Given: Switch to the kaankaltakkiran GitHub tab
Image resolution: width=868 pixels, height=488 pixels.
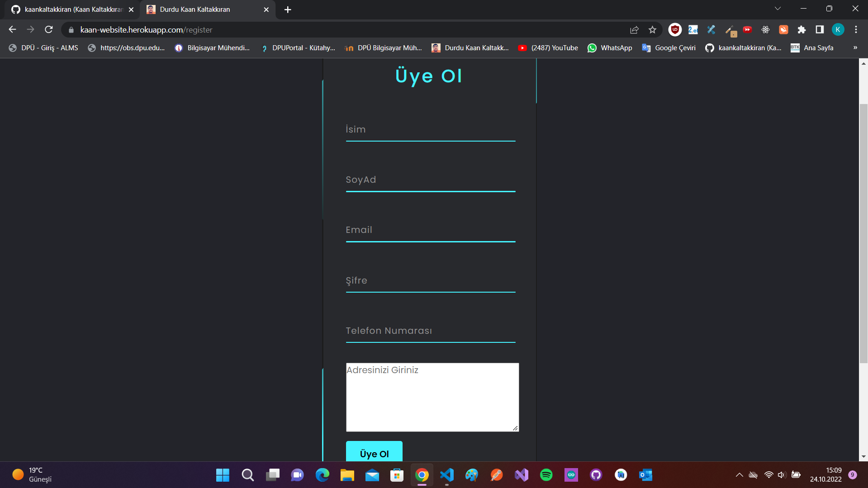Looking at the screenshot, I should (x=68, y=9).
